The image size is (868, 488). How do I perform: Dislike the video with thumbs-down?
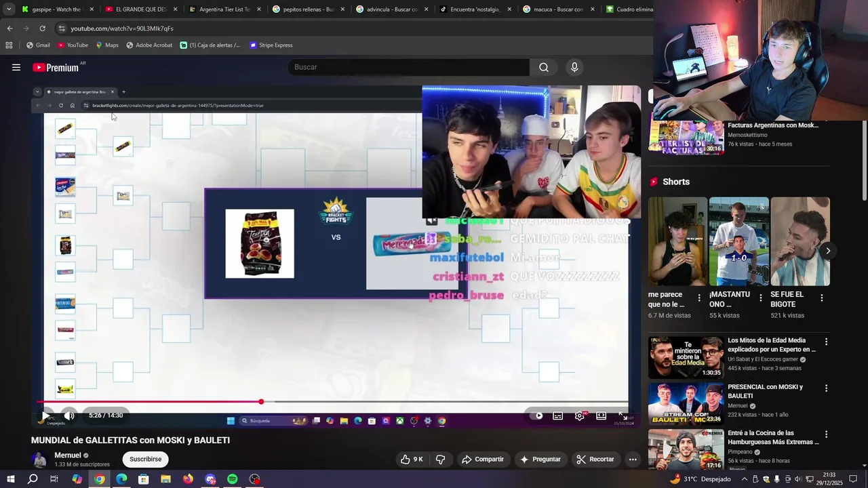(440, 459)
